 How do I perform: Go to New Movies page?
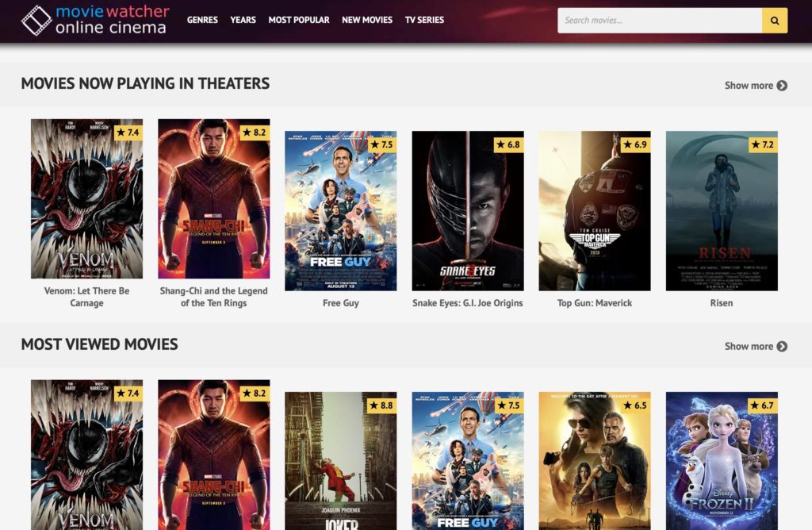(367, 20)
